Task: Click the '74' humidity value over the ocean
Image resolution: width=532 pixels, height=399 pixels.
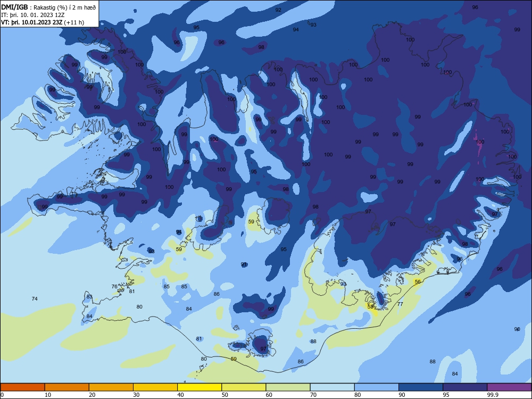Action: click(35, 299)
